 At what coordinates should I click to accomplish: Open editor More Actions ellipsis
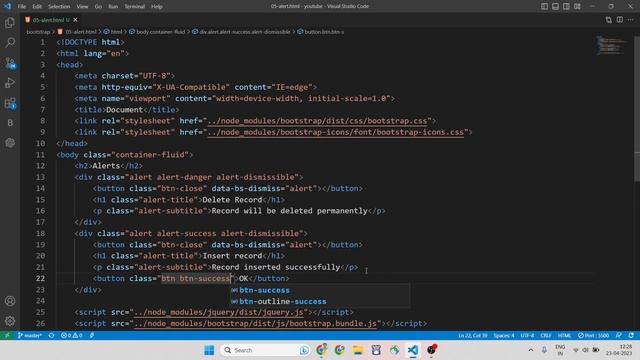[631, 20]
